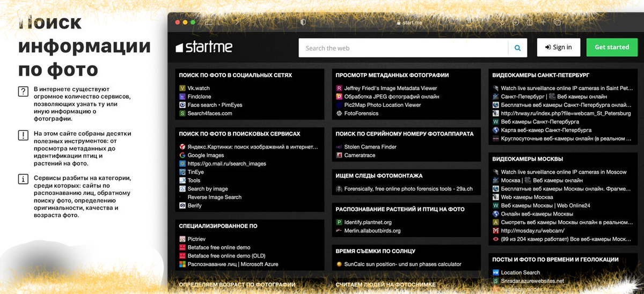
Task: Click the Safari shield privacy icon
Action: (x=303, y=22)
